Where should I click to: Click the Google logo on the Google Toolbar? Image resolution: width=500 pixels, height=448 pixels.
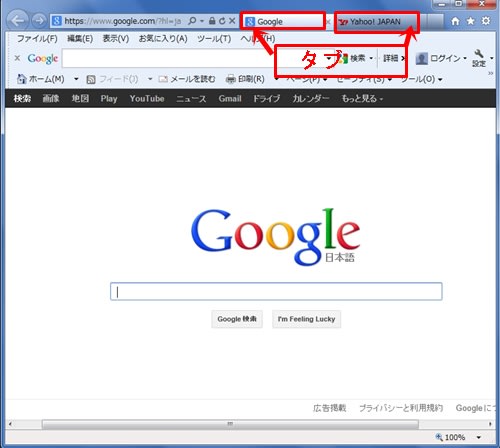[x=43, y=58]
